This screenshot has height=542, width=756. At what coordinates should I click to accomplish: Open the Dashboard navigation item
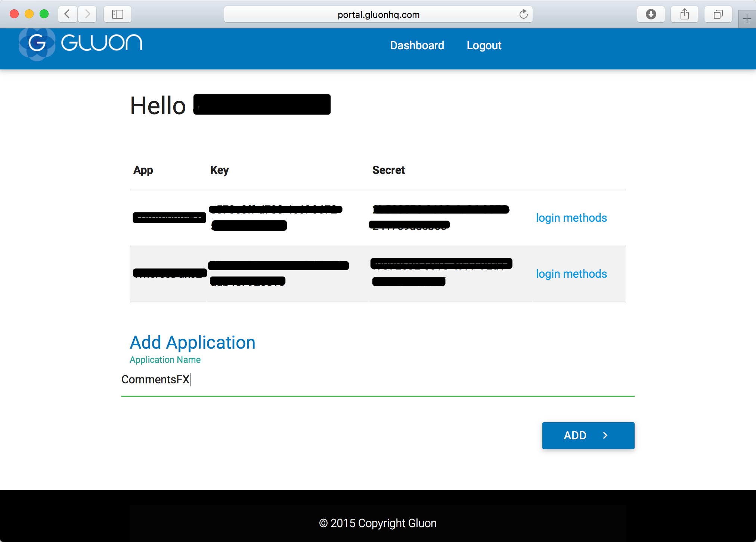(417, 45)
